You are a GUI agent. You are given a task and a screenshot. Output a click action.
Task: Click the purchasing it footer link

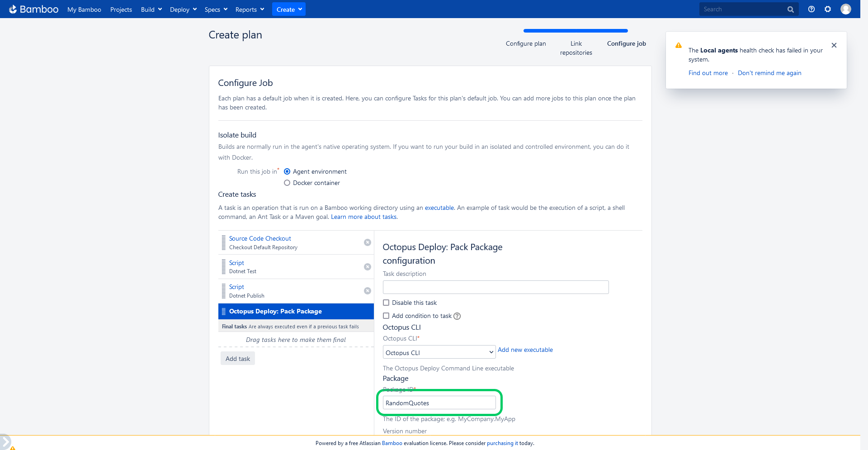click(x=502, y=443)
